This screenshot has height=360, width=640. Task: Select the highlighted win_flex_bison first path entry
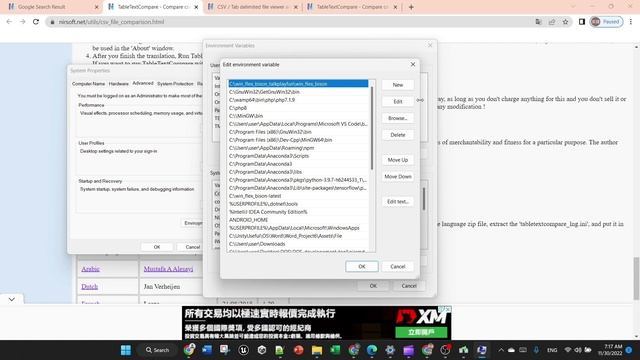[x=298, y=84]
